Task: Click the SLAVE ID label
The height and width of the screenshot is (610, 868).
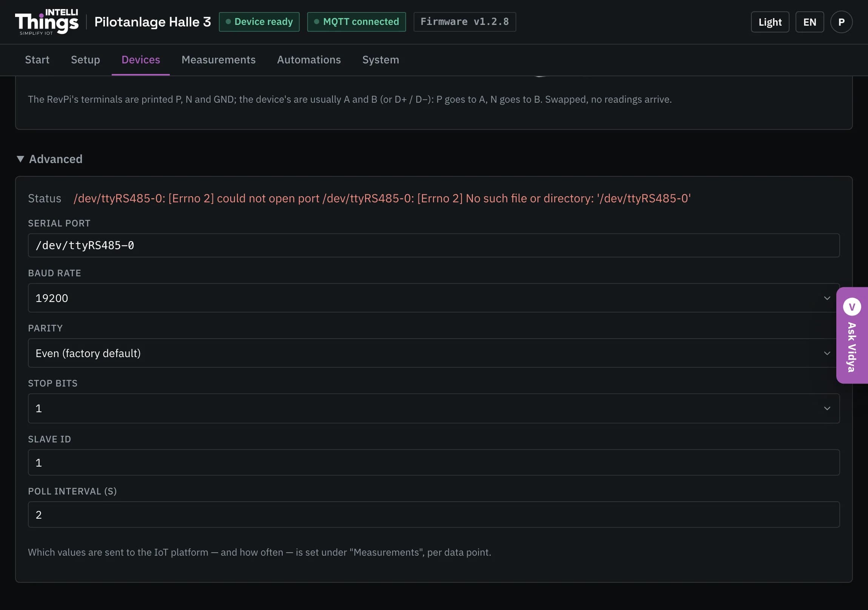Action: (x=49, y=439)
